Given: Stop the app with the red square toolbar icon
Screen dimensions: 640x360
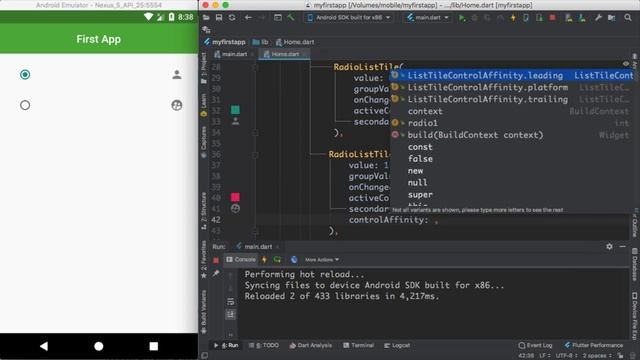Looking at the screenshot, I should [552, 18].
